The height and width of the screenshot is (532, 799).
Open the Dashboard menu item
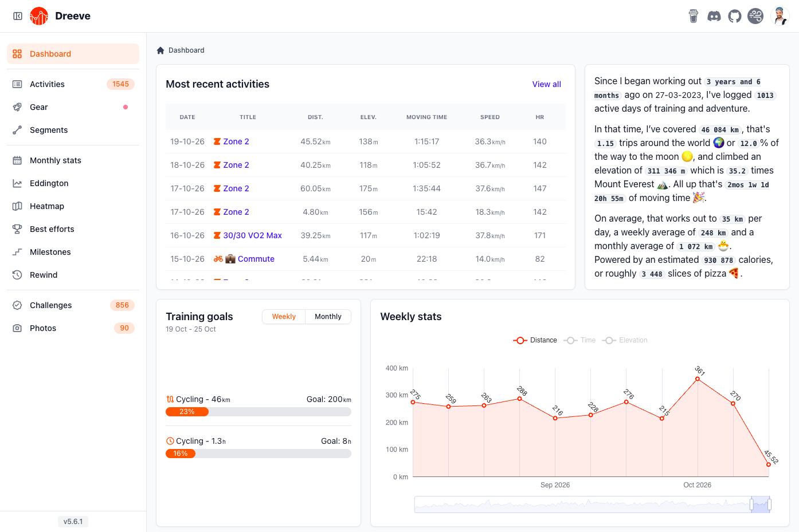tap(73, 54)
